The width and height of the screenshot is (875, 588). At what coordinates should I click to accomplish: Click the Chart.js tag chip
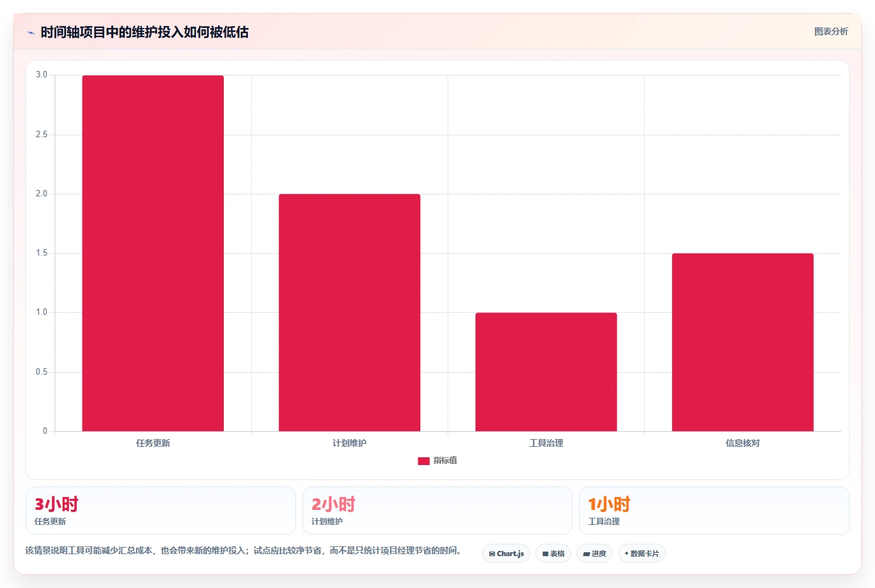click(x=506, y=554)
